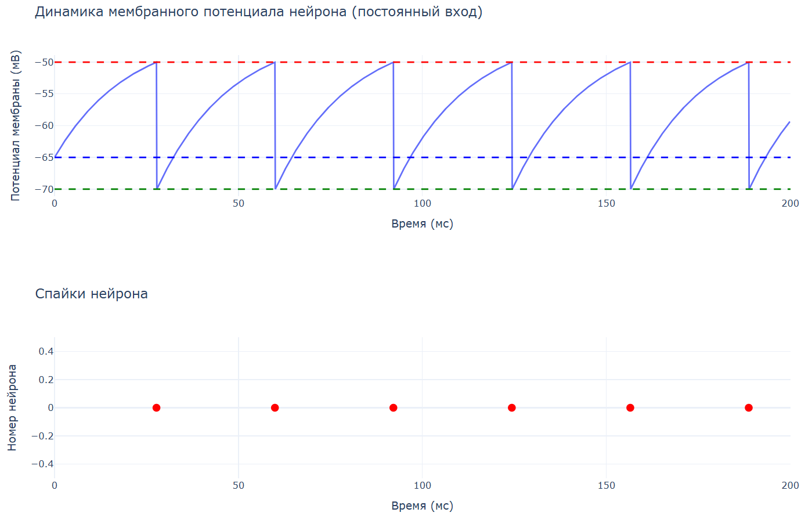Click the 100 tick label on the upper x-axis
The width and height of the screenshot is (812, 516).
pos(423,203)
